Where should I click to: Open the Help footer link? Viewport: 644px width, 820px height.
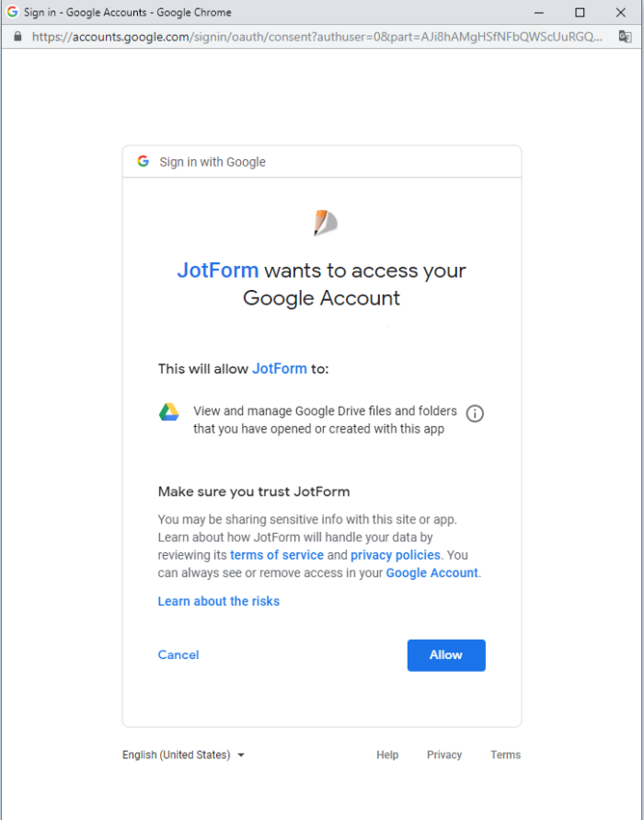[x=387, y=755]
